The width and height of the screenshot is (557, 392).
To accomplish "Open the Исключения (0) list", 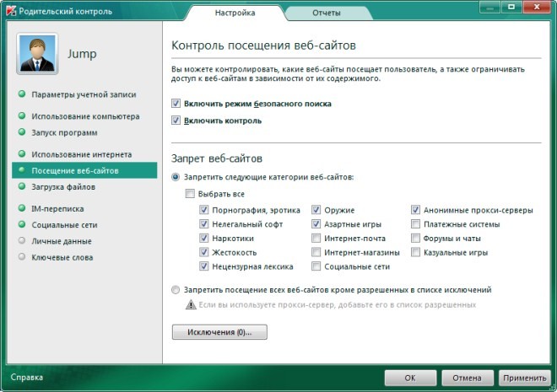I will tap(219, 332).
